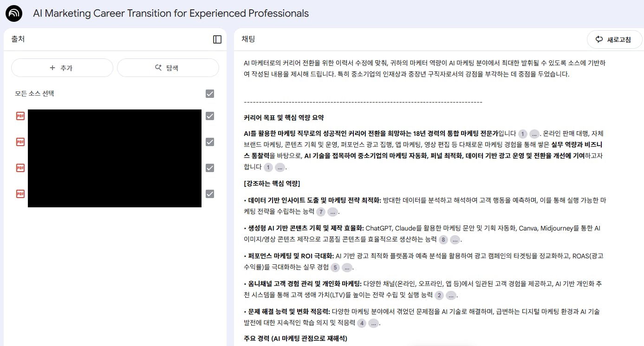The image size is (644, 346).
Task: Click bold text 생성형 AI 기반 콘텐츠 기획 및 제작 효율화
Action: [x=306, y=228]
